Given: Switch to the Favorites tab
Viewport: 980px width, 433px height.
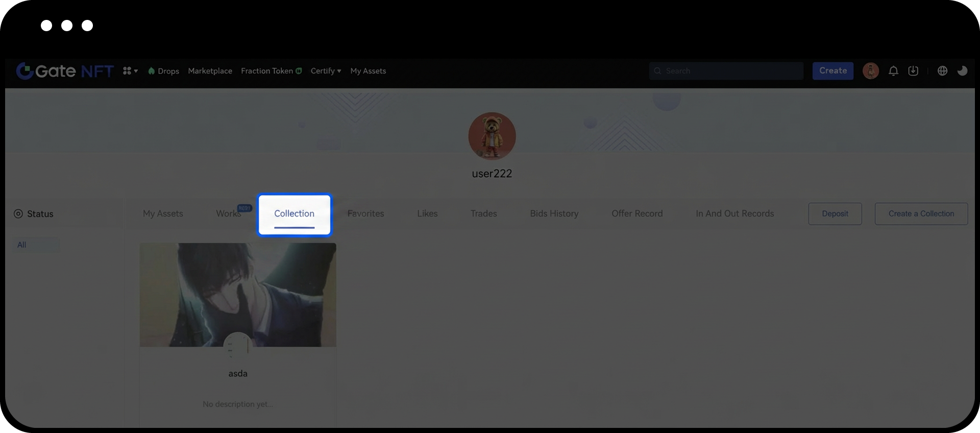Looking at the screenshot, I should tap(365, 213).
